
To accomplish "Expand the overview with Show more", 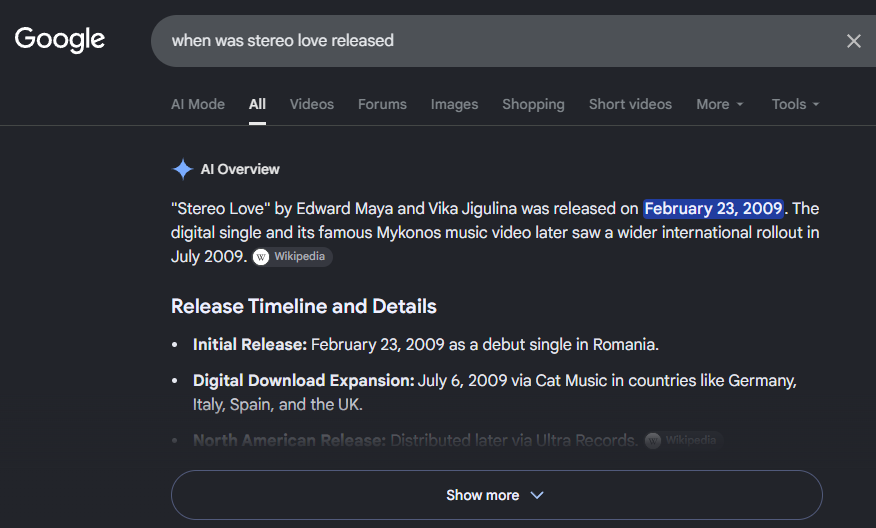I will pyautogui.click(x=496, y=495).
